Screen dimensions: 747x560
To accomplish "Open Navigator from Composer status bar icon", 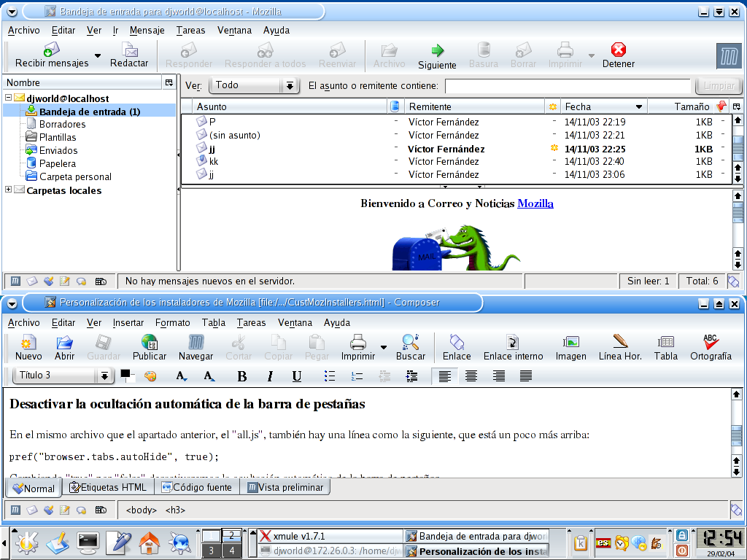I will click(x=15, y=510).
